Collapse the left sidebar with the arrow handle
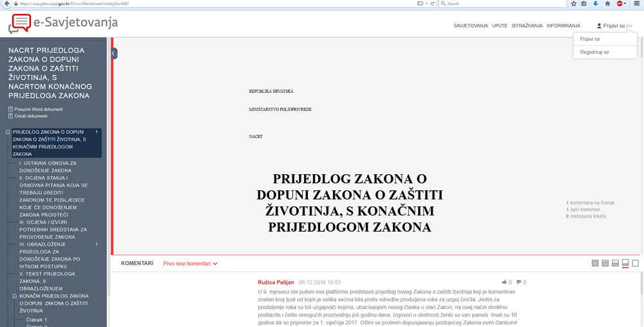 pyautogui.click(x=114, y=54)
